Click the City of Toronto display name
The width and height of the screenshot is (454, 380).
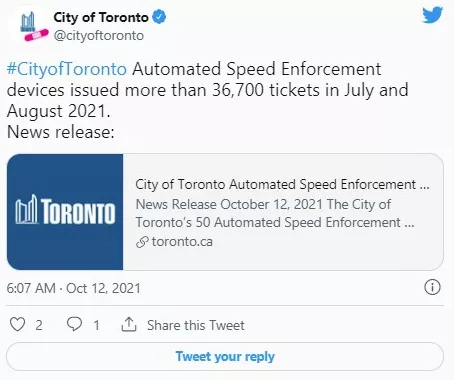click(101, 17)
